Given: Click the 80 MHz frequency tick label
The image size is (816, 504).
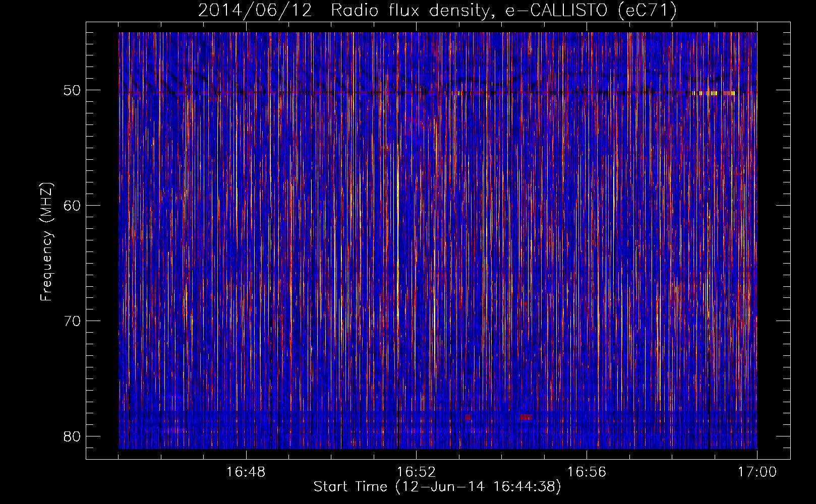Looking at the screenshot, I should tap(72, 436).
